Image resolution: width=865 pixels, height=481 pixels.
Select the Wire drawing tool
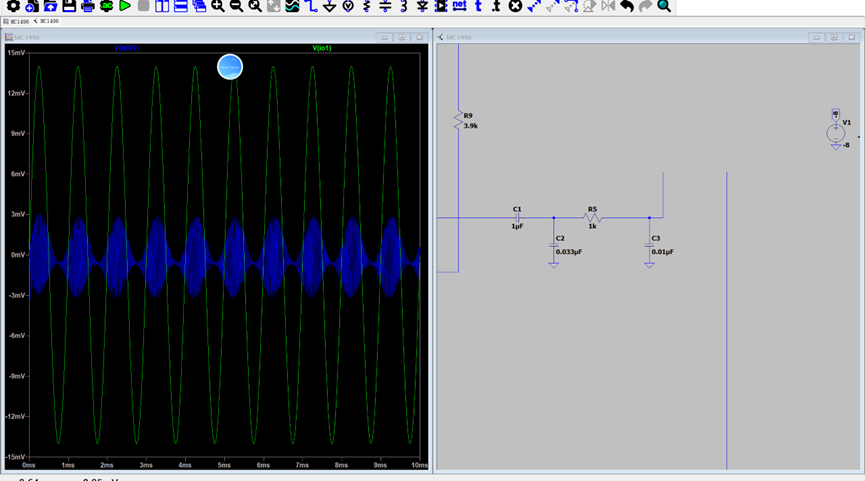[x=312, y=6]
